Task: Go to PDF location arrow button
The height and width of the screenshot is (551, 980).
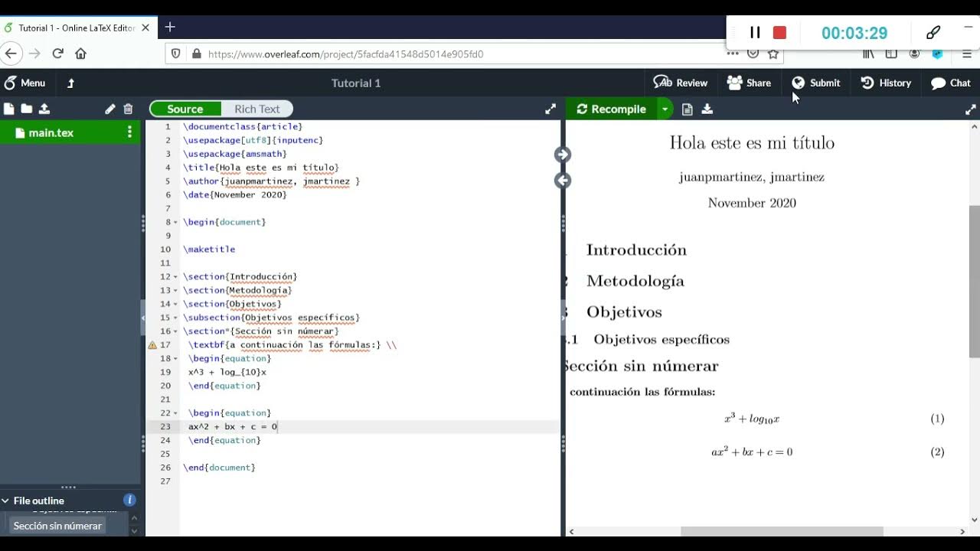Action: (563, 155)
